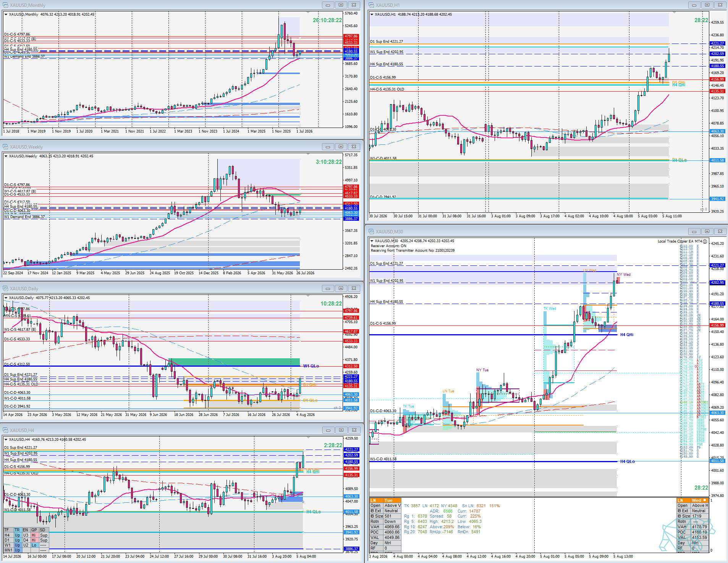This screenshot has height=563, width=728.
Task: Click the High value 4213.2
Action: [x=447, y=521]
